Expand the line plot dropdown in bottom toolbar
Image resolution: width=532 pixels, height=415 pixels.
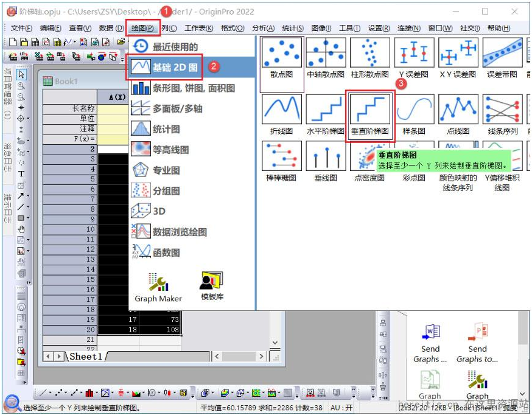[50, 393]
